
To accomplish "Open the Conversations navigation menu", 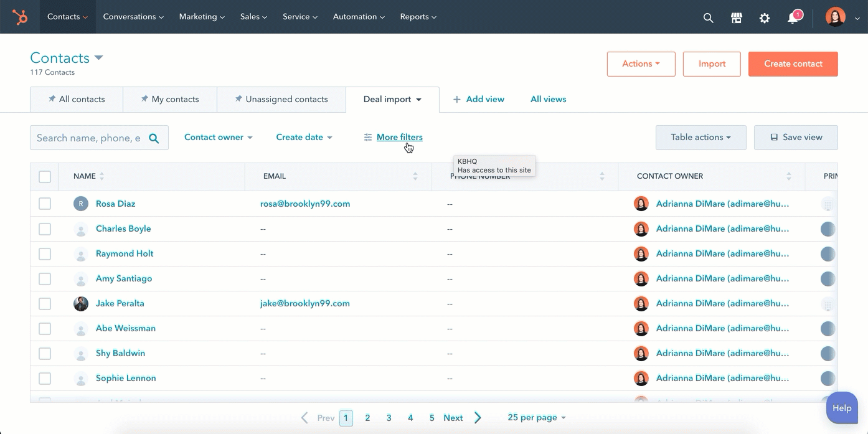I will (133, 17).
